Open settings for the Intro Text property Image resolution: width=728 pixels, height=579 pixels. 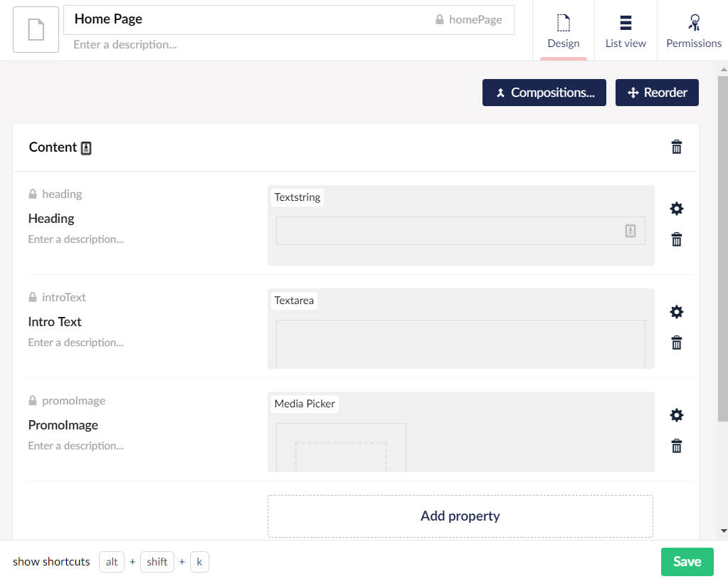675,311
